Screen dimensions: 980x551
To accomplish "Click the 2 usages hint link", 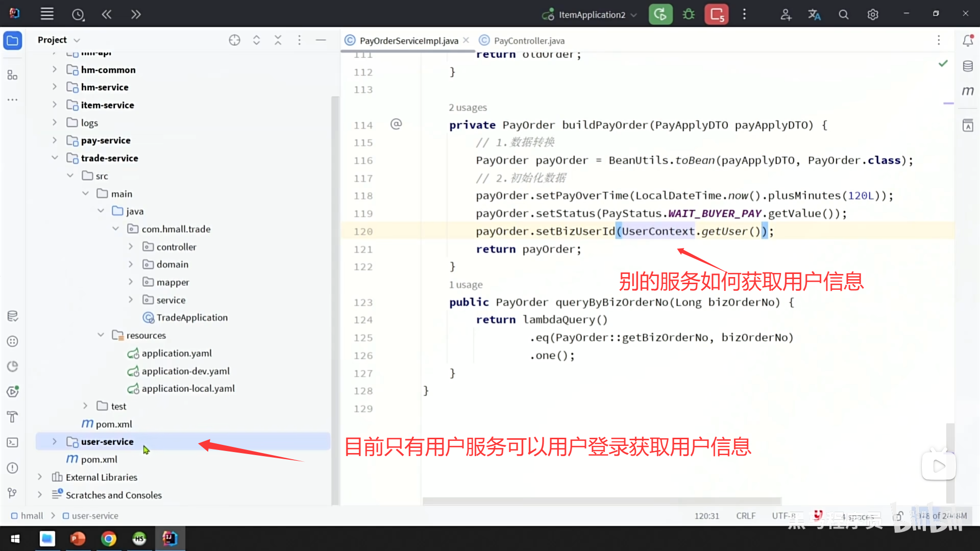I will pos(468,108).
